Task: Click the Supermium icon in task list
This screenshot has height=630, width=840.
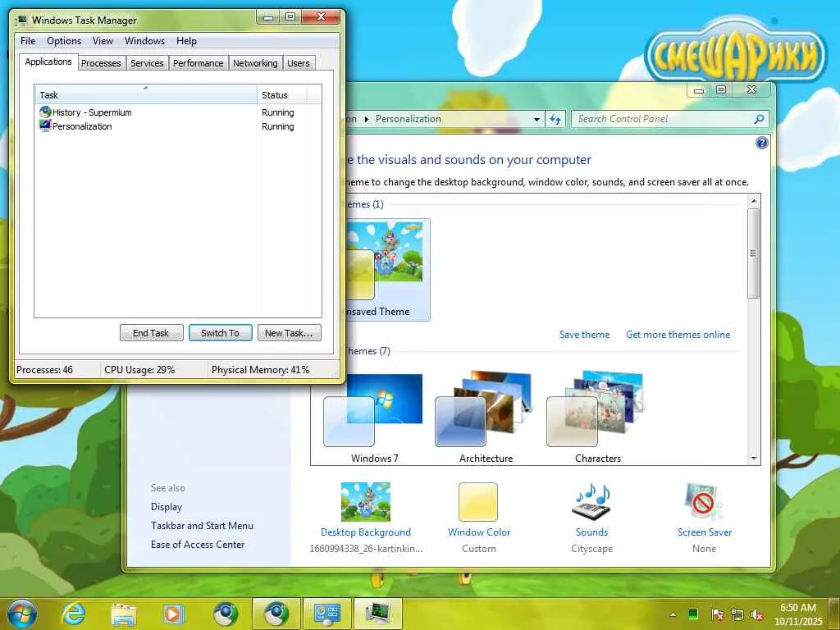Action: (x=45, y=112)
